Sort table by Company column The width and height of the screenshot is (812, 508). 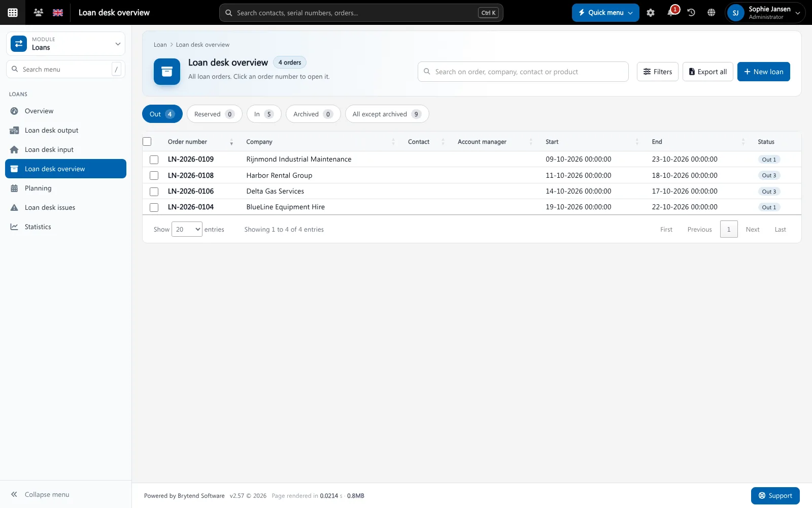coord(320,142)
